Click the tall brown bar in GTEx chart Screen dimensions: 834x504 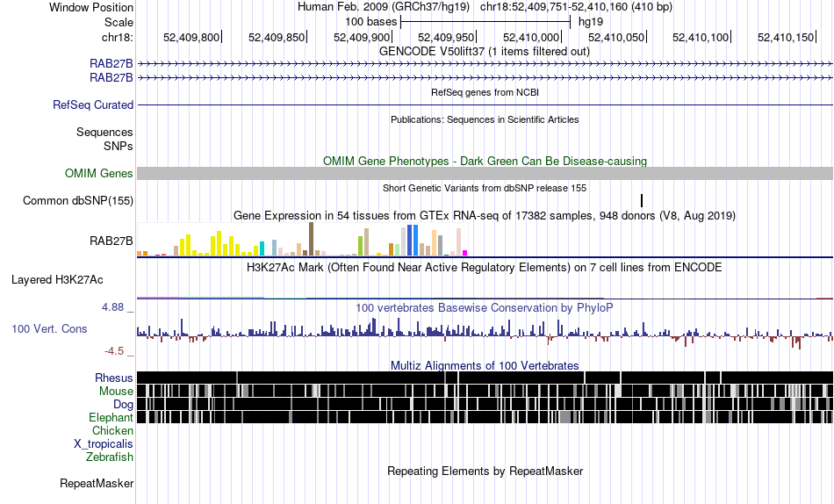click(x=312, y=239)
